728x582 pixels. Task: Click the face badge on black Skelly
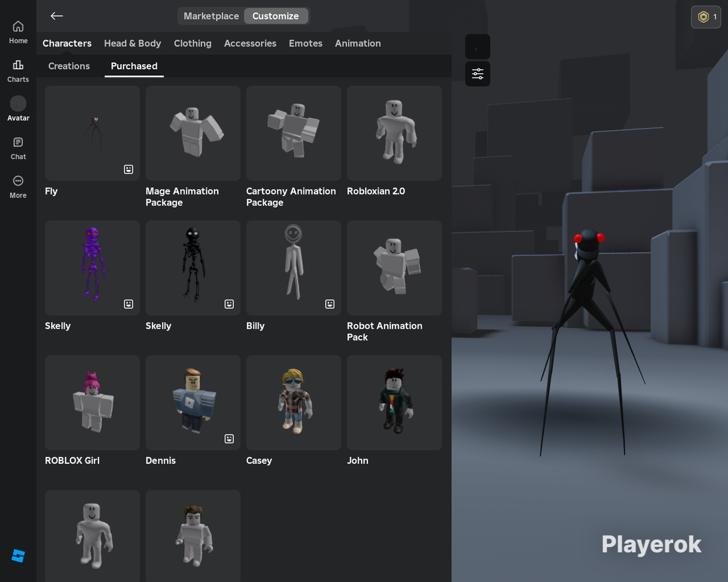(229, 304)
